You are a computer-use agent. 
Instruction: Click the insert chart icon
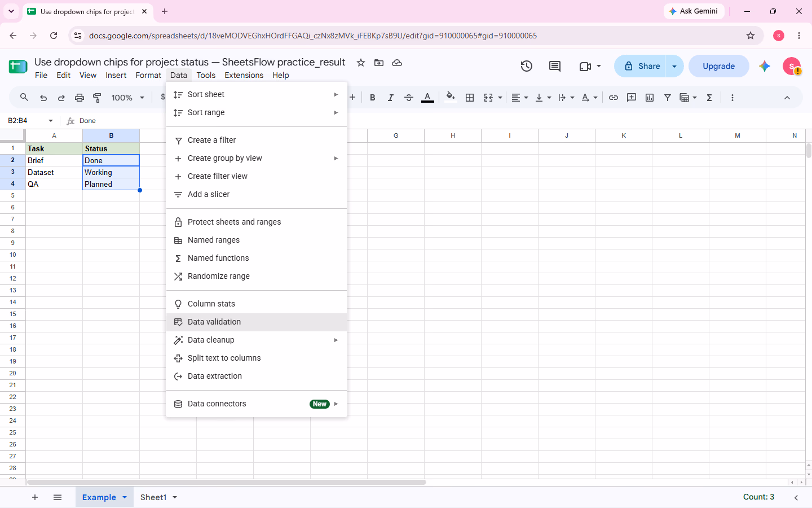[650, 98]
